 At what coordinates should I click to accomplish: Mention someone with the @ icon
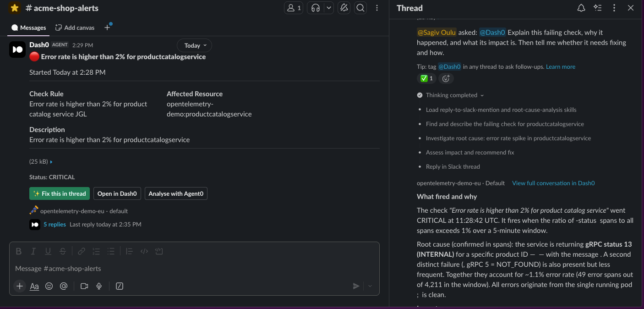[64, 286]
